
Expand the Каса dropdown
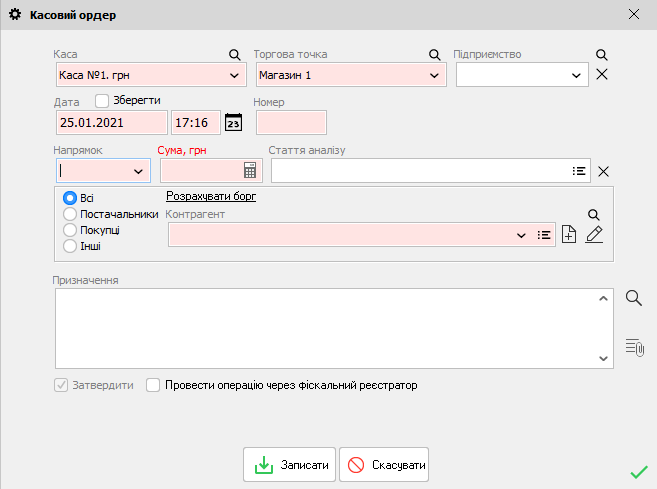pos(235,74)
